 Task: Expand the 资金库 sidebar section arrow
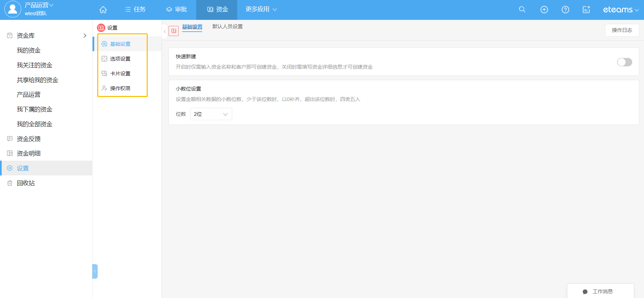click(x=85, y=36)
